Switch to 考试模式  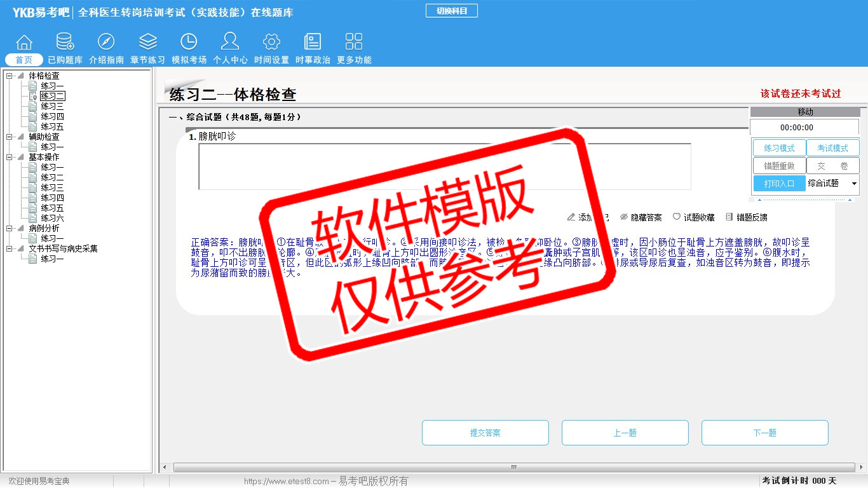[832, 148]
